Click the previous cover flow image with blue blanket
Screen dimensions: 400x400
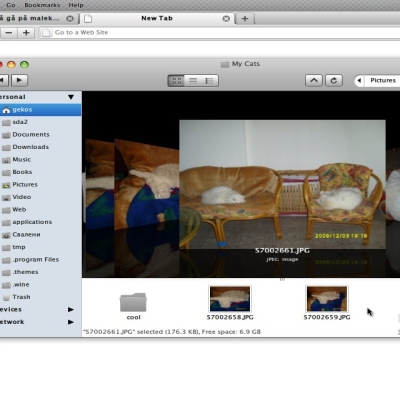[147, 184]
